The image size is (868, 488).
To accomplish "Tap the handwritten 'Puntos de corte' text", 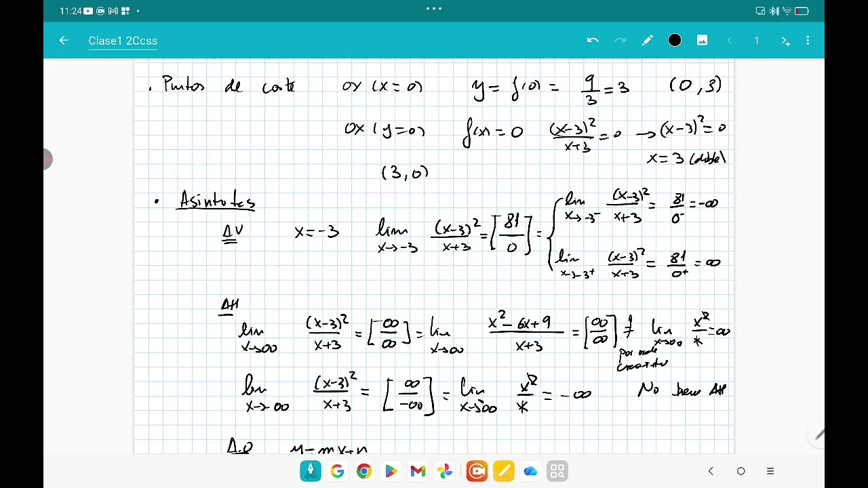I will [x=229, y=86].
